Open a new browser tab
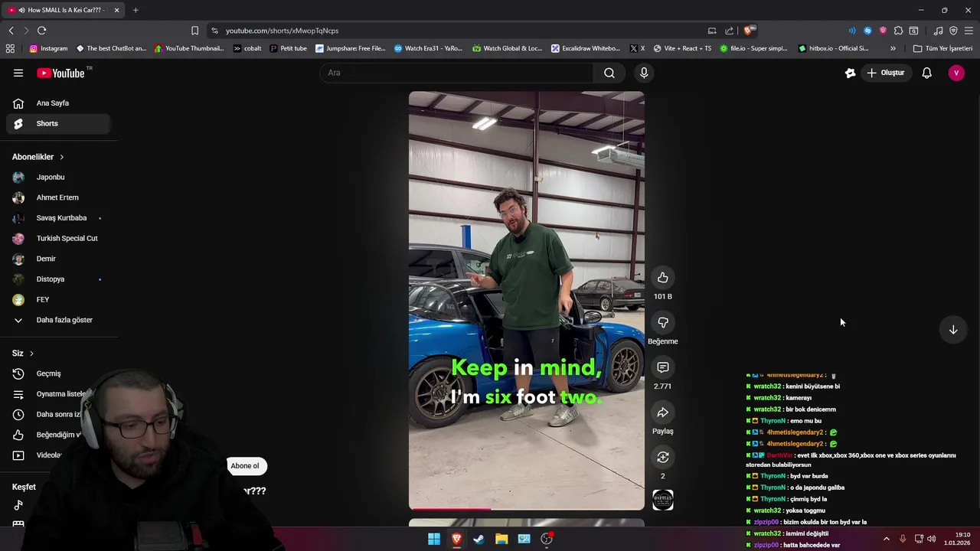Screen dimensions: 980x551 point(136,10)
